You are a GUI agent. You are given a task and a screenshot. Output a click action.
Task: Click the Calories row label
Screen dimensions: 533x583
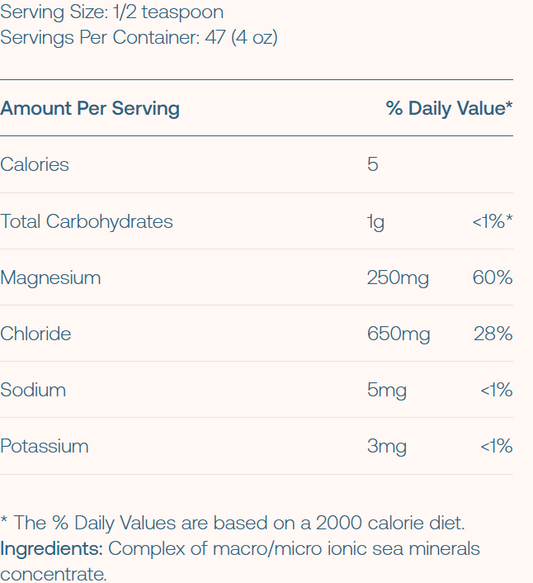[x=35, y=164]
